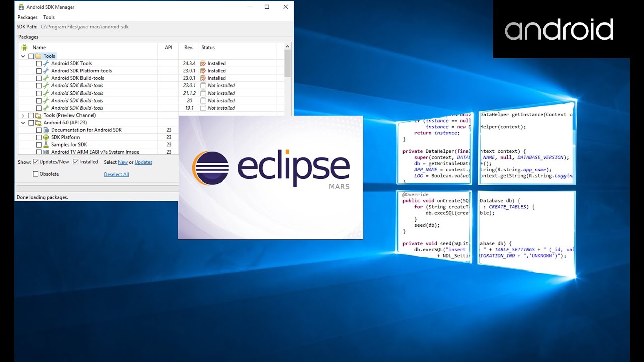
Task: Collapse the Android 6.0 (API 23) group
Action: pos(23,123)
